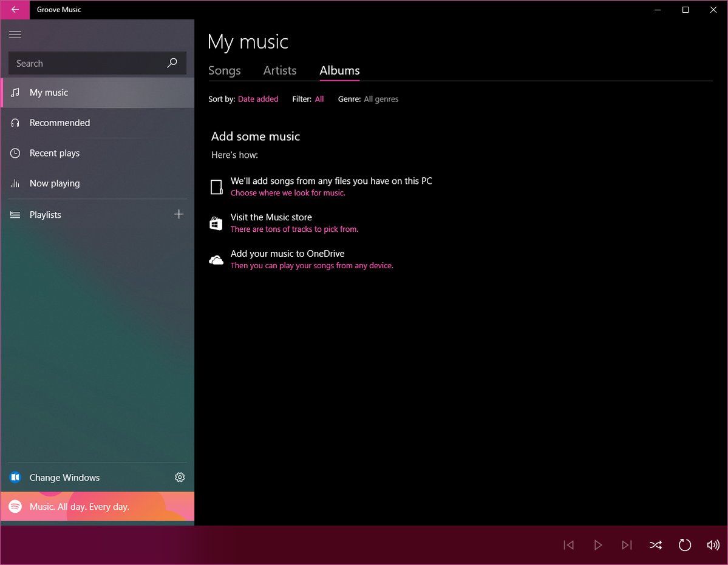Open Filter All dropdown
The width and height of the screenshot is (728, 565).
coord(319,99)
